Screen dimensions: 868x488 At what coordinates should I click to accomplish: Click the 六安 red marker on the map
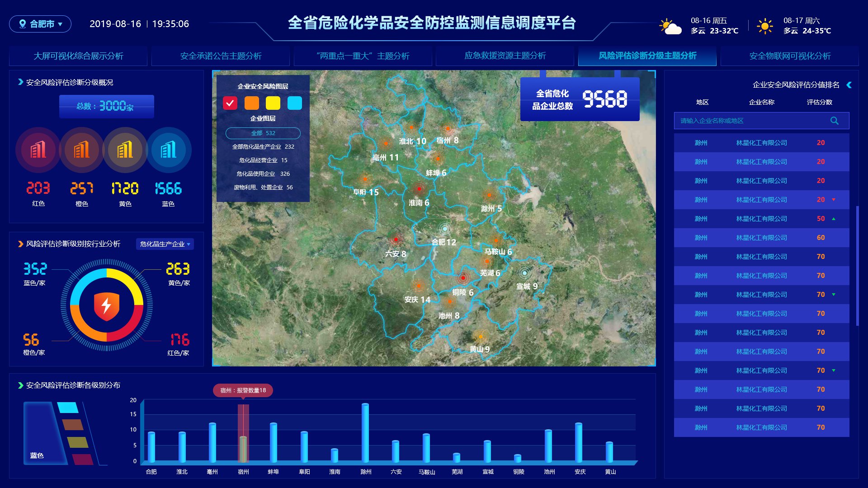[396, 239]
